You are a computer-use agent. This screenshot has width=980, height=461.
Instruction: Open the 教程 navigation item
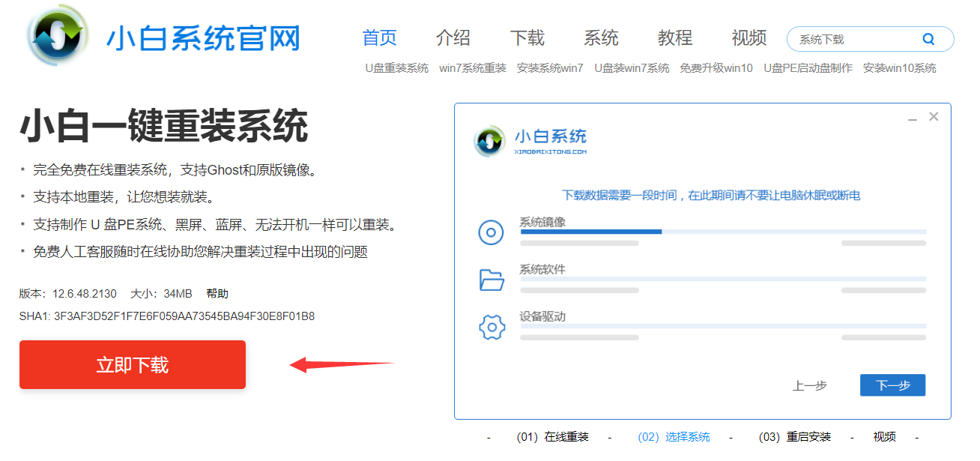(675, 37)
